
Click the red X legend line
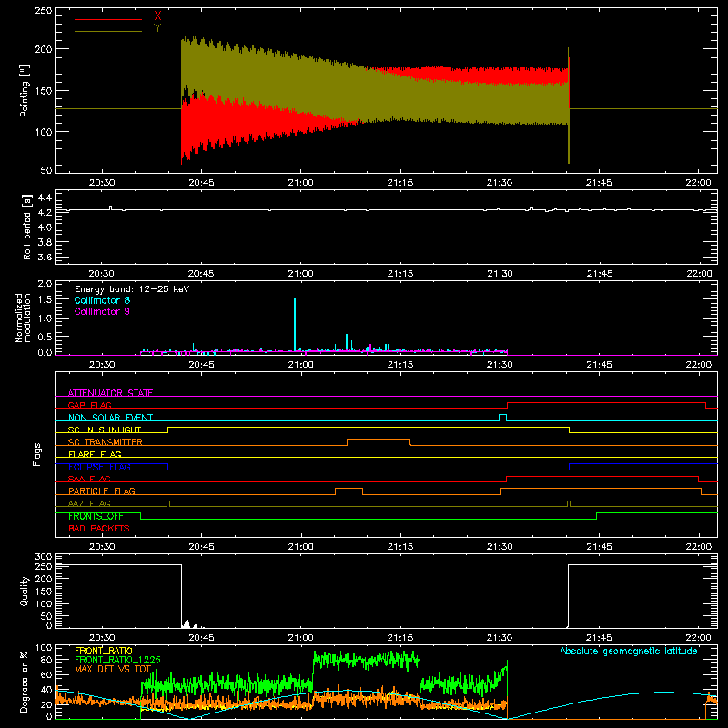pyautogui.click(x=108, y=19)
